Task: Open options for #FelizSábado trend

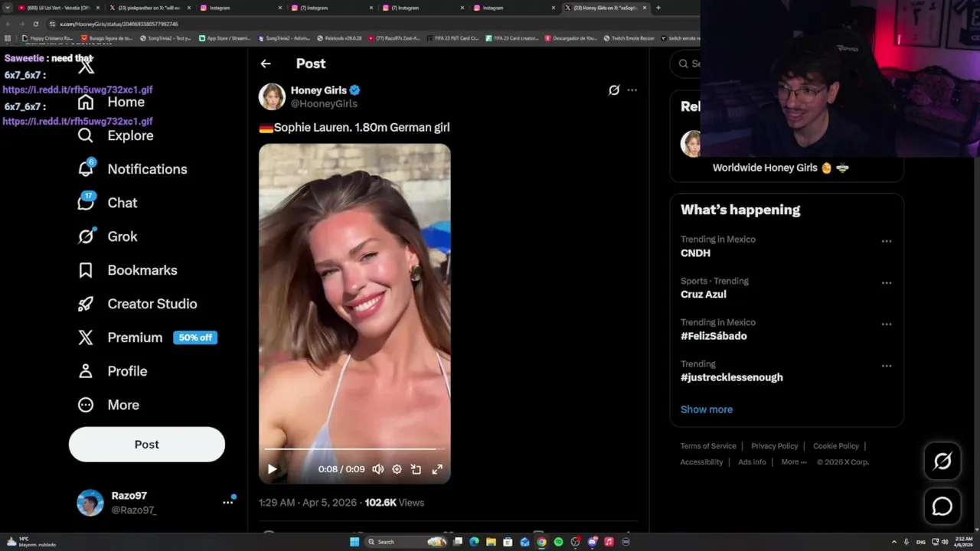Action: pos(887,324)
